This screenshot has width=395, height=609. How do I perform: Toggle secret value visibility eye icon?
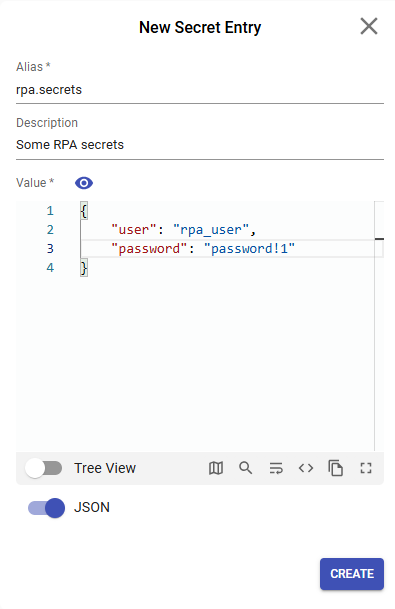pos(84,183)
